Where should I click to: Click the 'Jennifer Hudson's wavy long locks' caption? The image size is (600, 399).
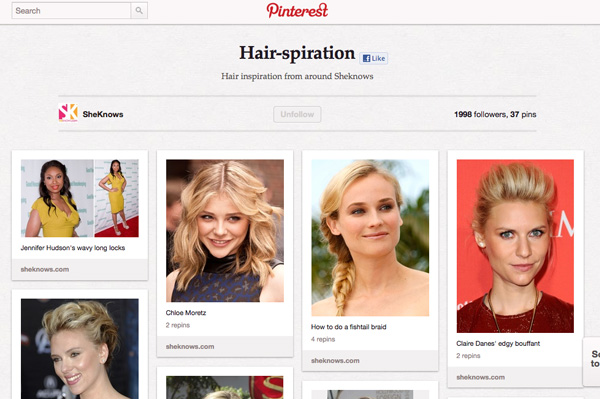tap(73, 248)
